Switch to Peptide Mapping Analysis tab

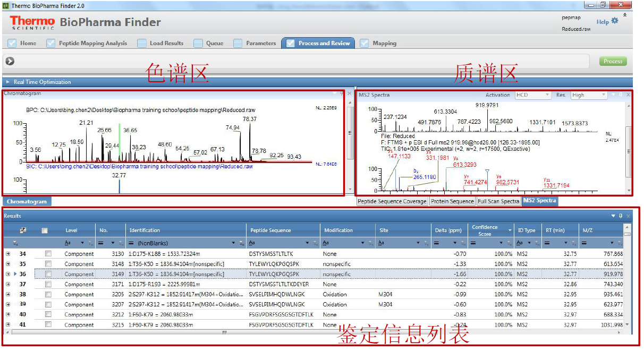[x=87, y=43]
